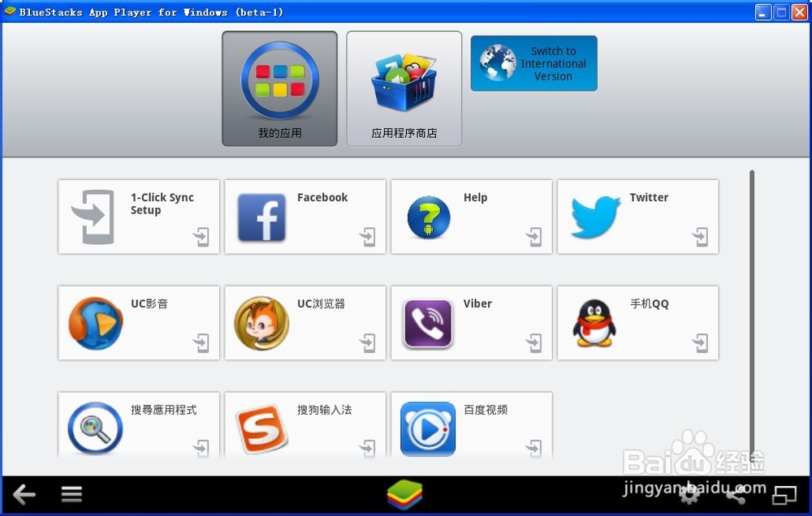Switch to the 应用程序商店 tab

[404, 88]
